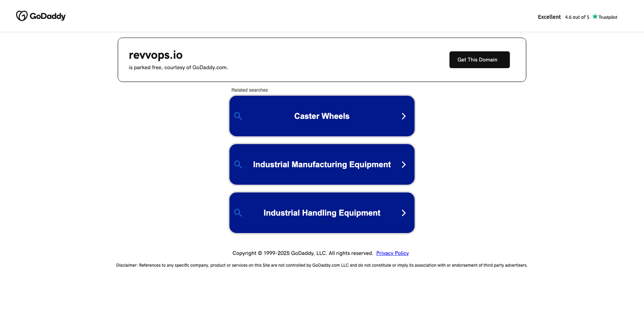The height and width of the screenshot is (316, 644).
Task: Click the 4.6 out of 5 score
Action: [x=577, y=17]
